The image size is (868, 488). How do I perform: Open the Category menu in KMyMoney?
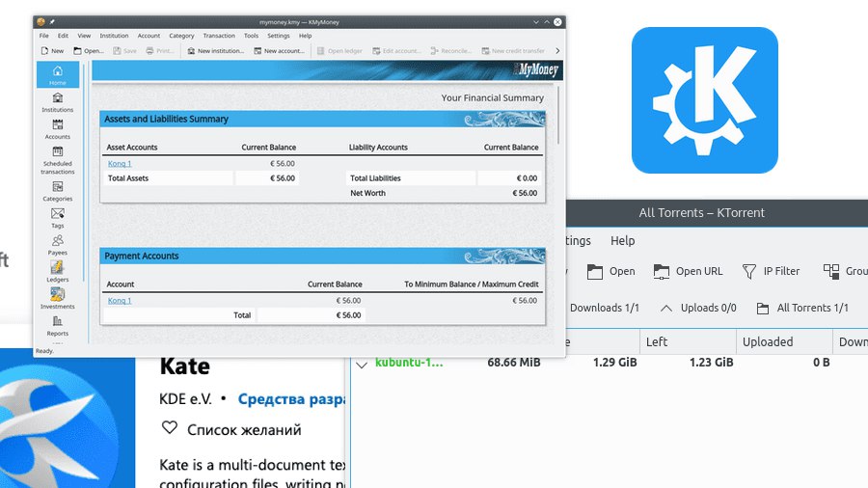(x=181, y=36)
